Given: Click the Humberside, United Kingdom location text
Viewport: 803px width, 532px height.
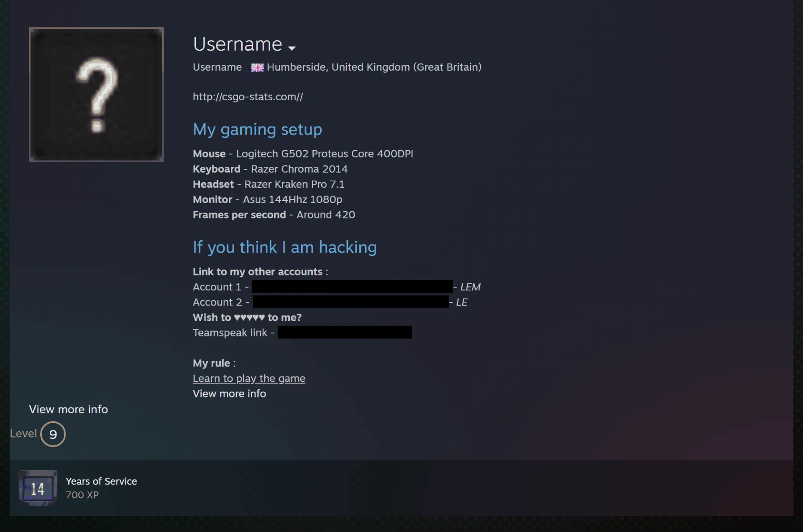Looking at the screenshot, I should (x=374, y=67).
